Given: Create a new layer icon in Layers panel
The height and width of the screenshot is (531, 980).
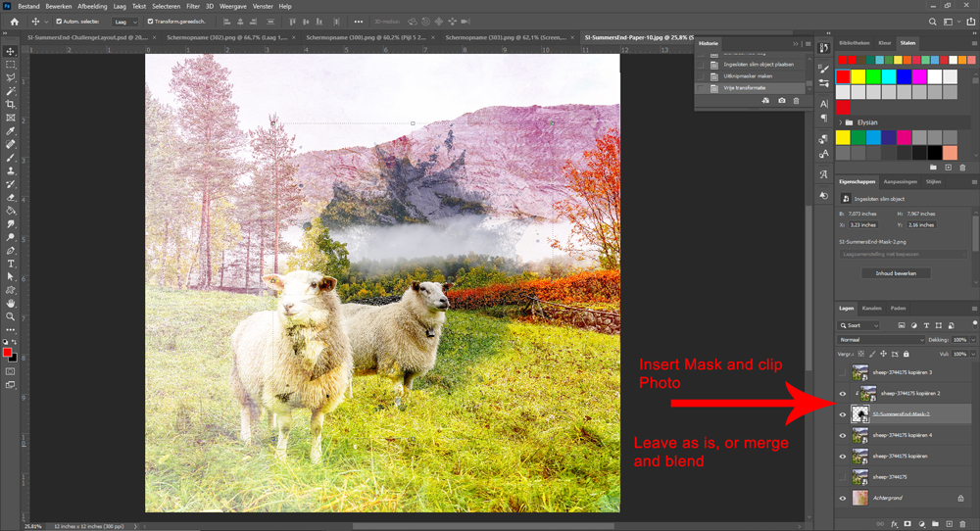Looking at the screenshot, I should tap(949, 524).
